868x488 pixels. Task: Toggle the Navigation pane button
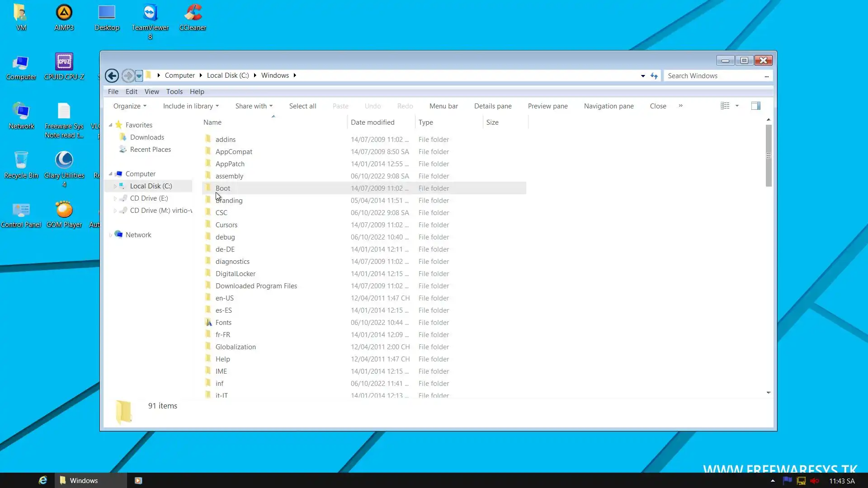point(609,106)
